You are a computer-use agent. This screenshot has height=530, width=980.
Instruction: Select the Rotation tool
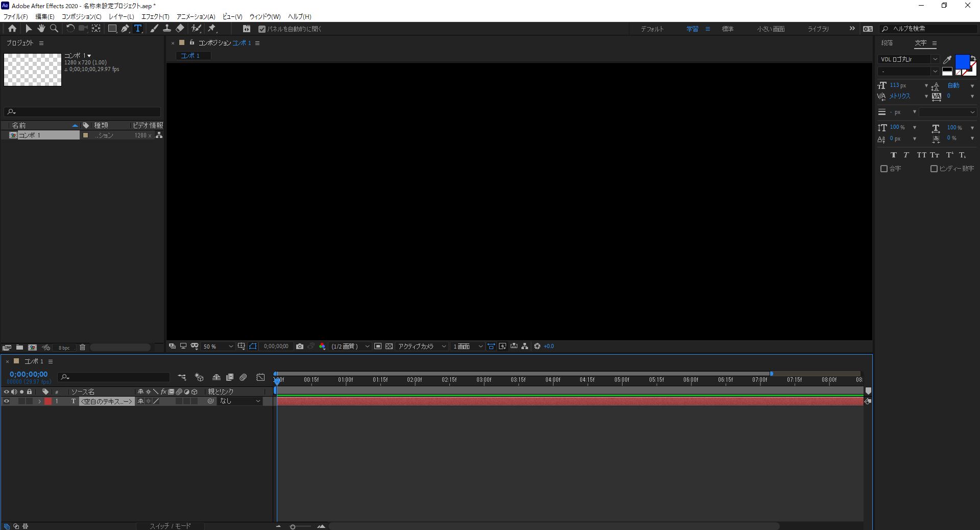70,29
